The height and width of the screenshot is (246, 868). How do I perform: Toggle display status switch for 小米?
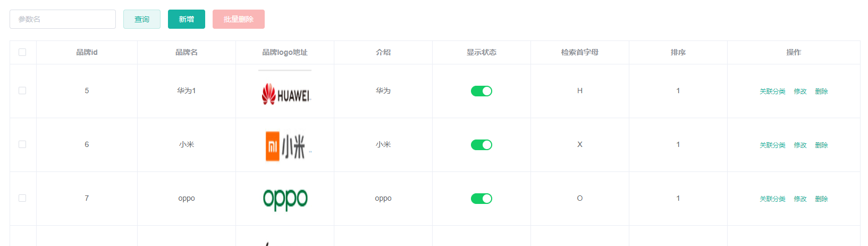point(482,145)
